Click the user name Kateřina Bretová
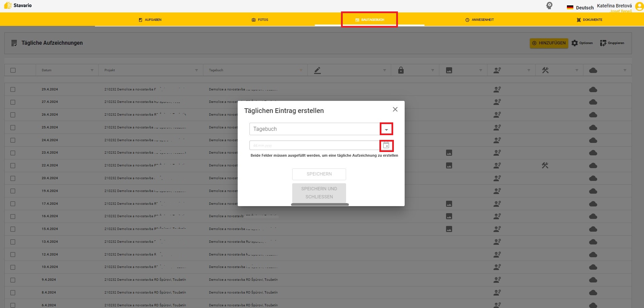644x308 pixels. point(614,6)
